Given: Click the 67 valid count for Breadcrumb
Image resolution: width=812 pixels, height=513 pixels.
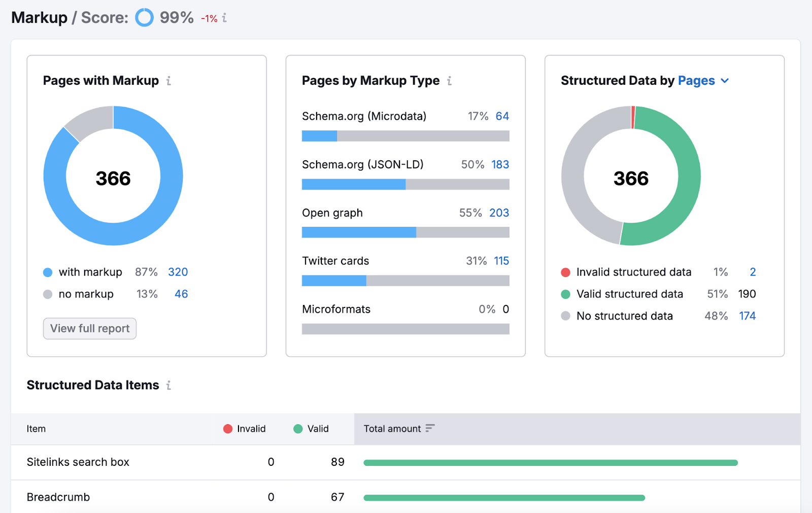Looking at the screenshot, I should pos(337,497).
